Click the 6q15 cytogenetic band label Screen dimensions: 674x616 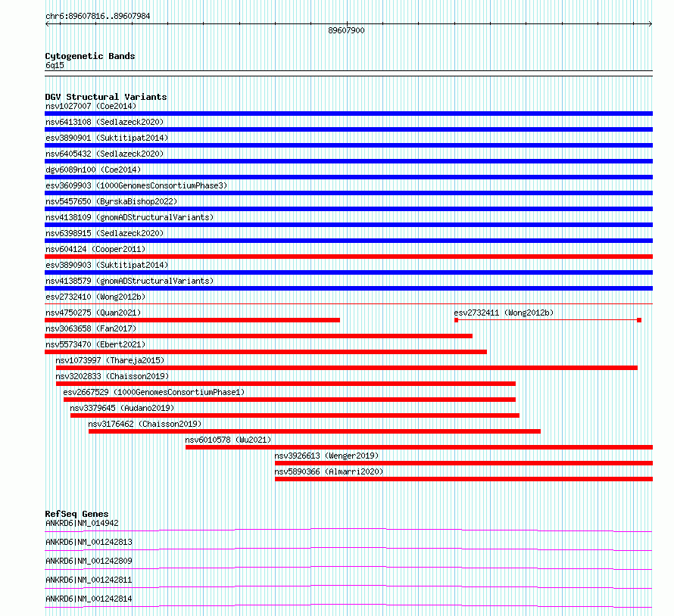[55, 65]
